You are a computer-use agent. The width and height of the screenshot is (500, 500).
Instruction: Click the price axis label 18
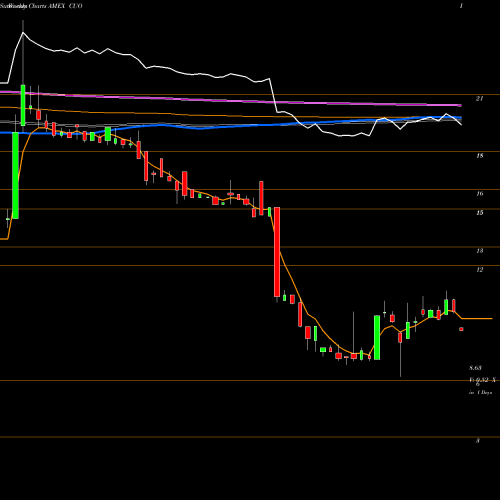(479, 156)
